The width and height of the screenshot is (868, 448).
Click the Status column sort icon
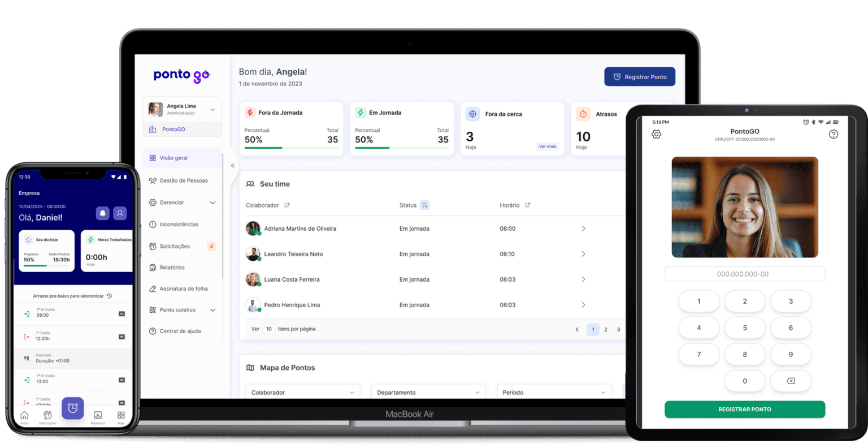(x=424, y=205)
